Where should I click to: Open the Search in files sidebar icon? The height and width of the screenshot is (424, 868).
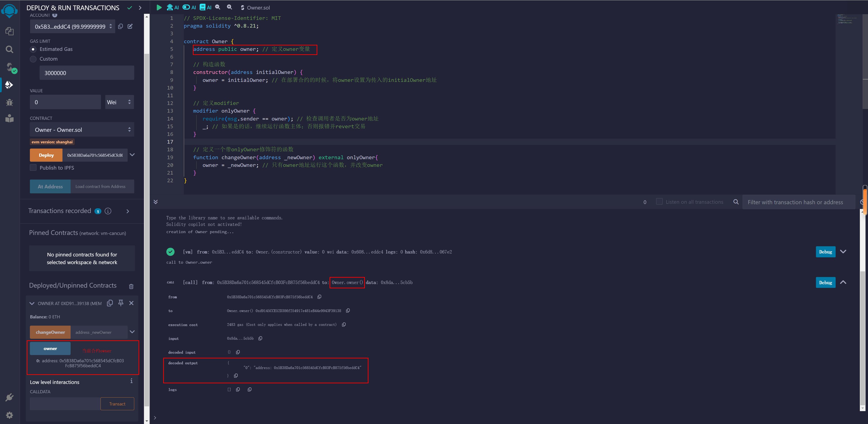pyautogui.click(x=10, y=50)
